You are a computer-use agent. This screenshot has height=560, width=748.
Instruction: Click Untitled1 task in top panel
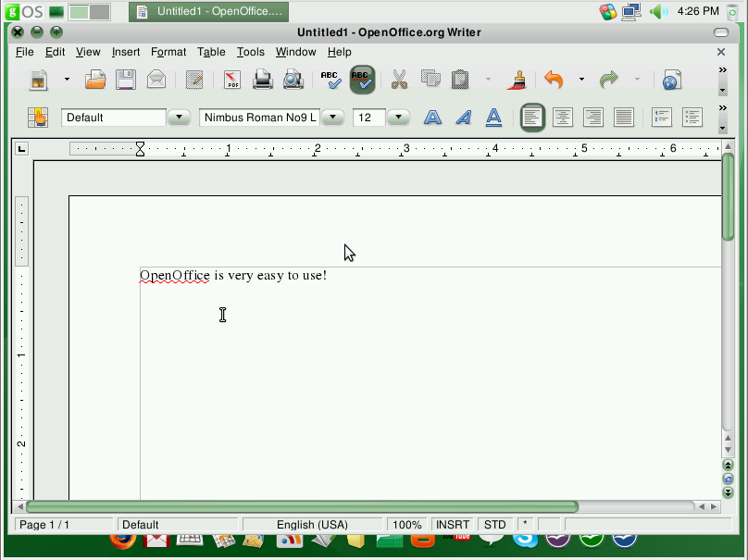point(209,11)
